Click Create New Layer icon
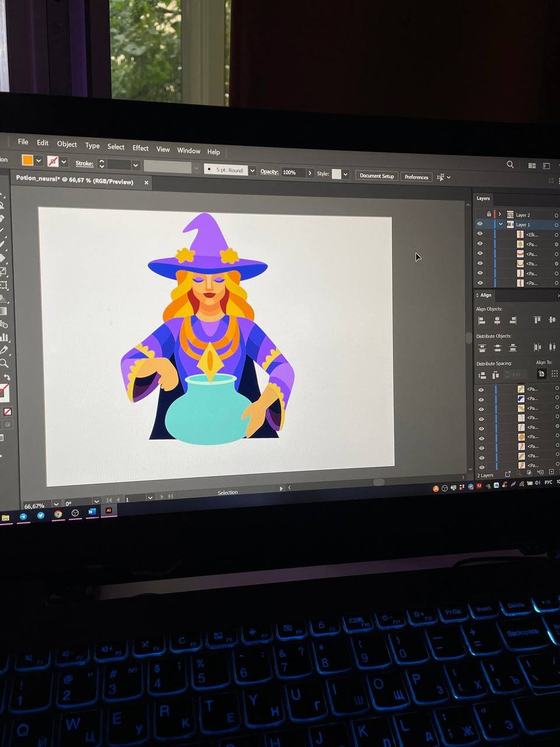 click(x=551, y=471)
